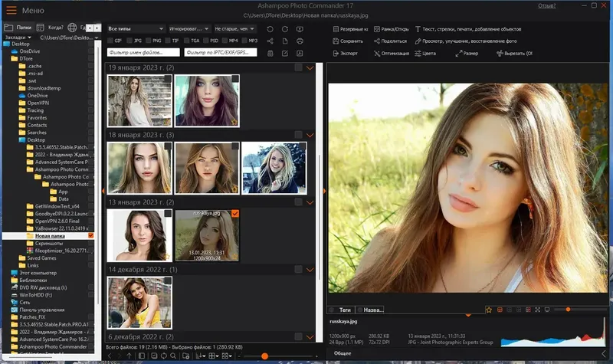Open the Не старше date filter dropdown
This screenshot has width=613, height=364.
point(235,28)
